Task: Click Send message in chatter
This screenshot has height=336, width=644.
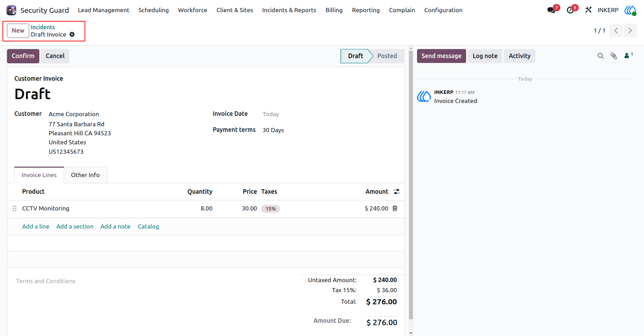Action: (x=441, y=56)
